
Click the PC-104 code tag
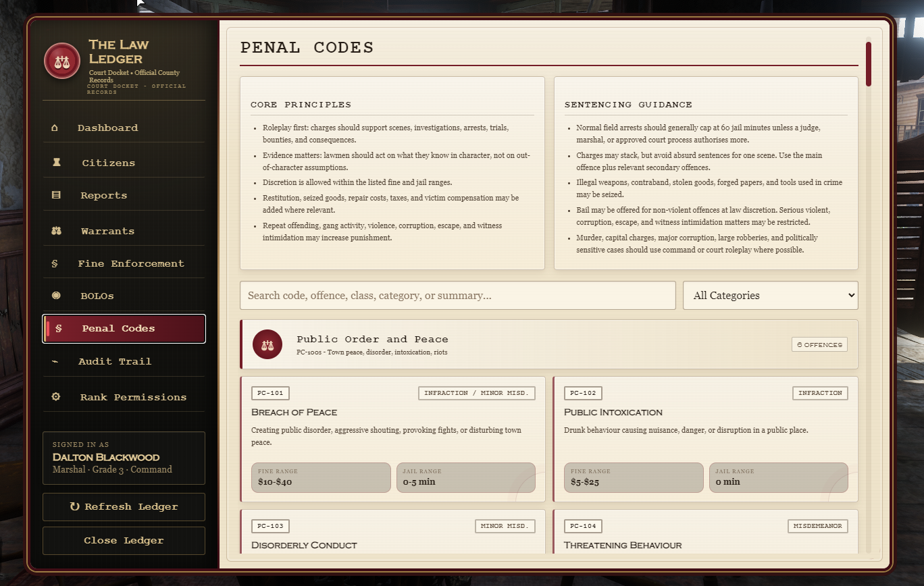(583, 526)
